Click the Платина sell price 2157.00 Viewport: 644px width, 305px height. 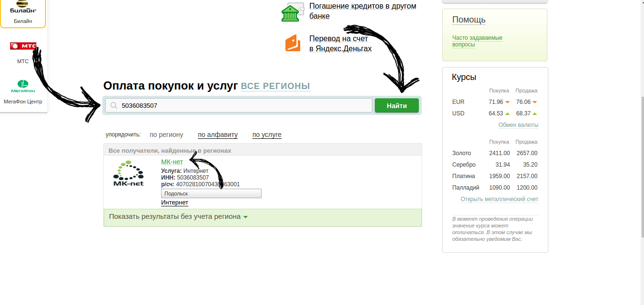(x=527, y=176)
